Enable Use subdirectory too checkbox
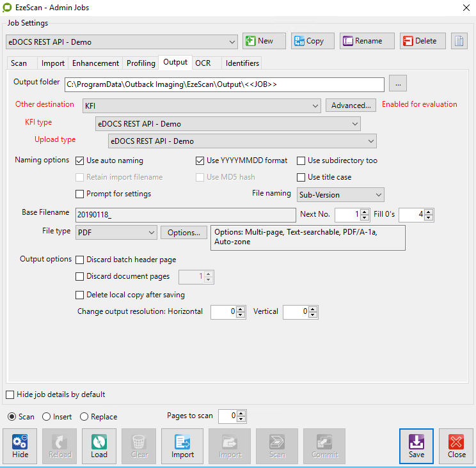The height and width of the screenshot is (468, 476). (x=301, y=160)
